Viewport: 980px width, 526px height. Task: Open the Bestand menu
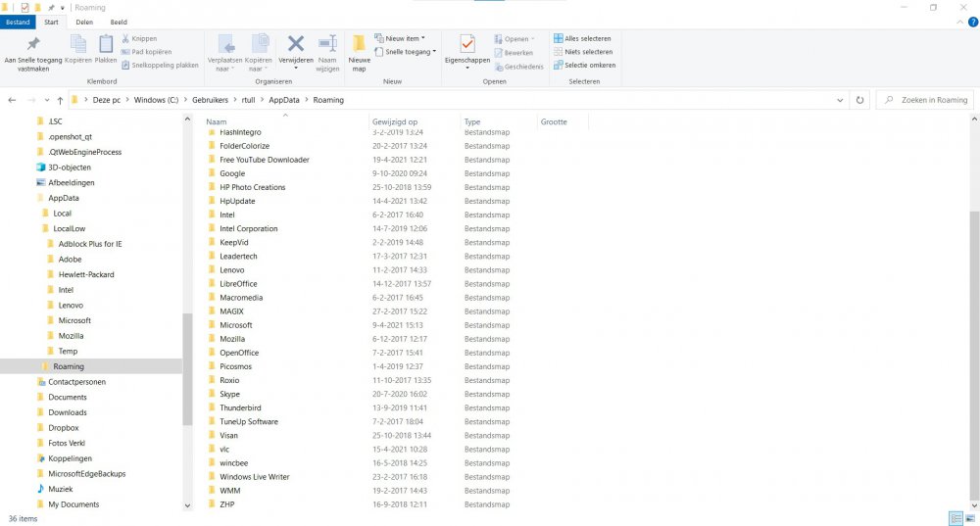pos(19,21)
